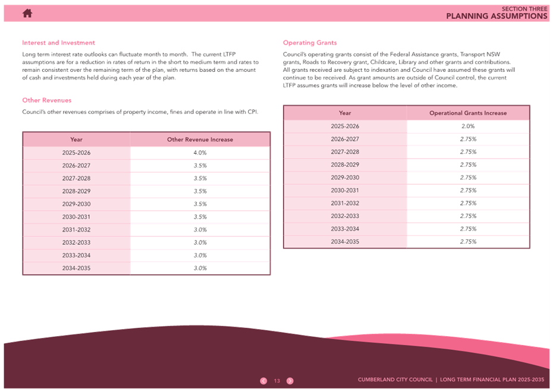Click 2032-2033 in Other Revenue table
Image resolution: width=553 pixels, height=392 pixels.
point(76,242)
